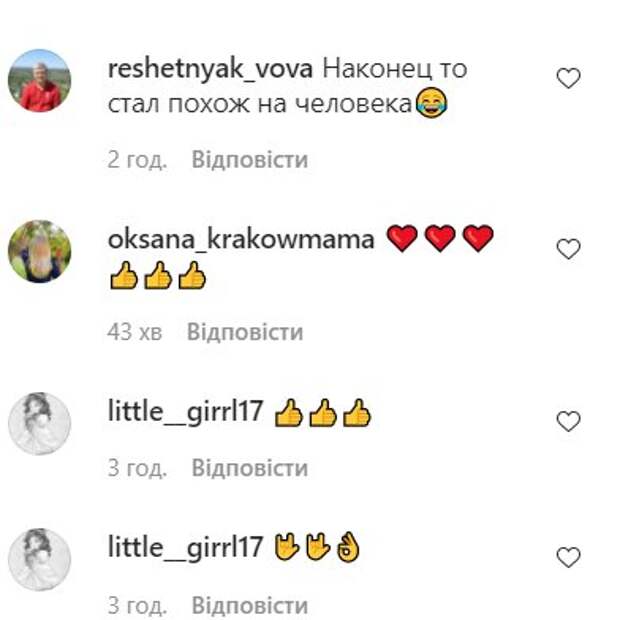Reply to little__girrl17's rock-hands comment
Screen dimensions: 620x620
(250, 605)
